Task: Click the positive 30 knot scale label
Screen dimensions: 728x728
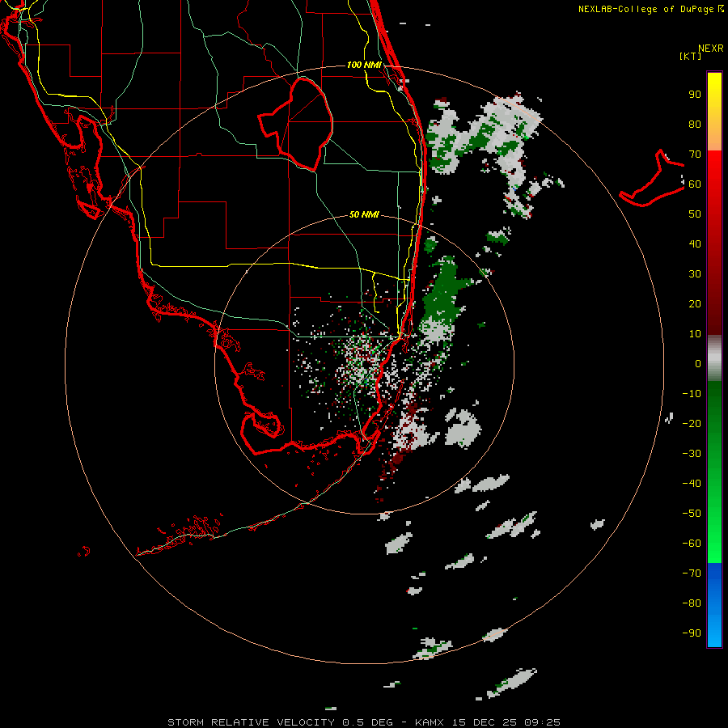Action: pyautogui.click(x=695, y=274)
